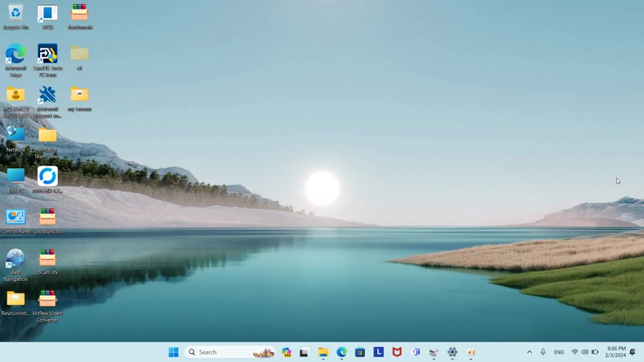This screenshot has height=362, width=644.
Task: Open File Explorer from the taskbar
Action: pyautogui.click(x=323, y=352)
